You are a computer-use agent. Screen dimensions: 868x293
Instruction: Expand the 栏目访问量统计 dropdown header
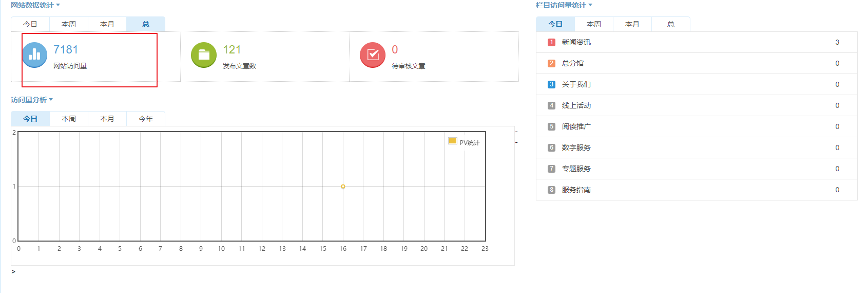tap(564, 5)
